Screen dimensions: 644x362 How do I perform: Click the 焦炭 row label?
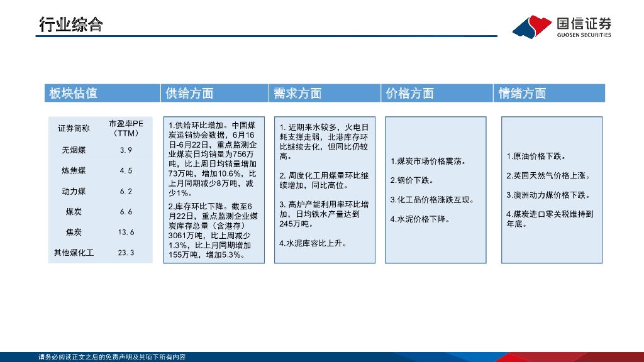(x=74, y=233)
